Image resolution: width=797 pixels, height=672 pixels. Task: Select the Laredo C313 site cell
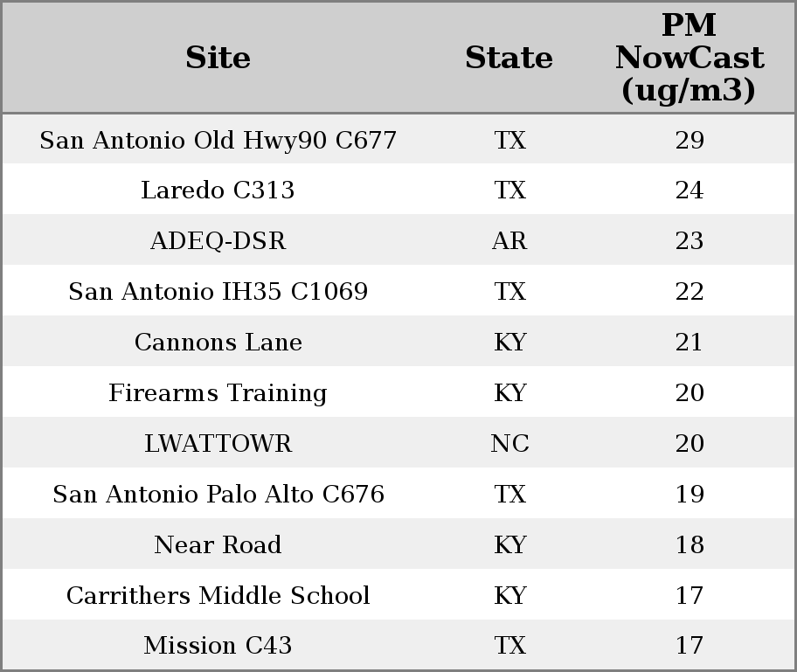coord(218,191)
